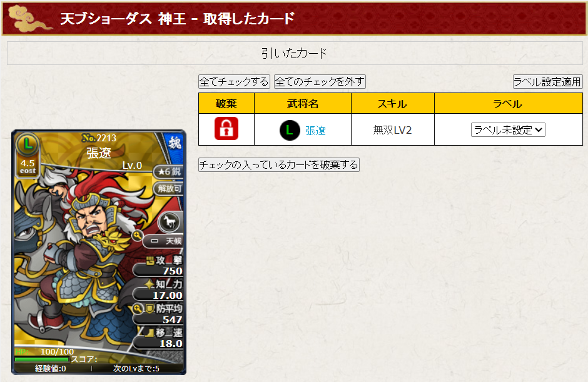Click the red lock icon in the 破棄 column
This screenshot has width=588, height=382.
pos(226,129)
